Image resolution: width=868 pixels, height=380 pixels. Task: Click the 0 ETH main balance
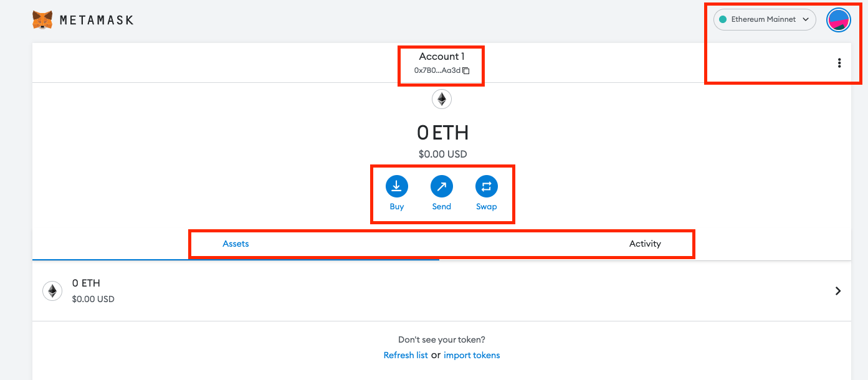[442, 133]
